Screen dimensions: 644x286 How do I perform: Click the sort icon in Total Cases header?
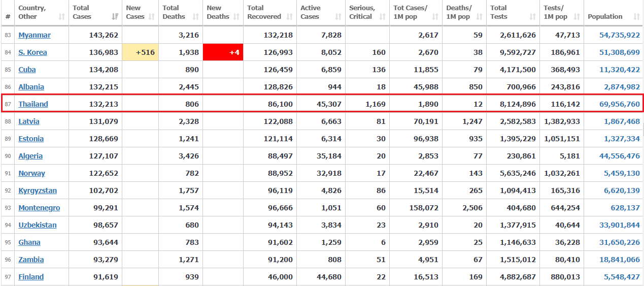pos(115,17)
